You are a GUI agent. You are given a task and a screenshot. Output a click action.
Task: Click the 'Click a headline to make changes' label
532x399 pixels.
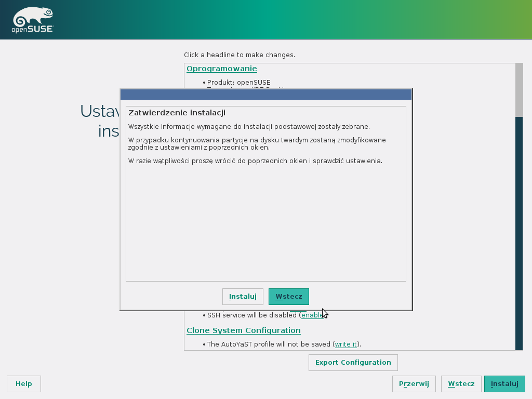239,55
